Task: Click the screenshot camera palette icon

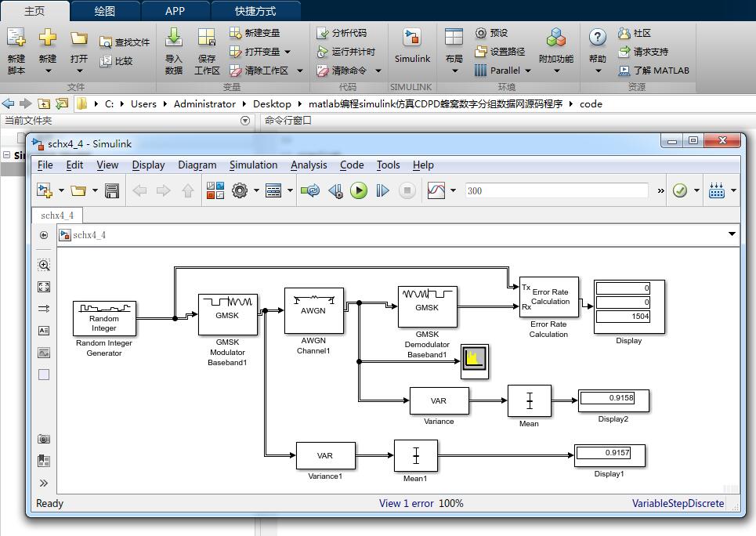Action: [44, 439]
